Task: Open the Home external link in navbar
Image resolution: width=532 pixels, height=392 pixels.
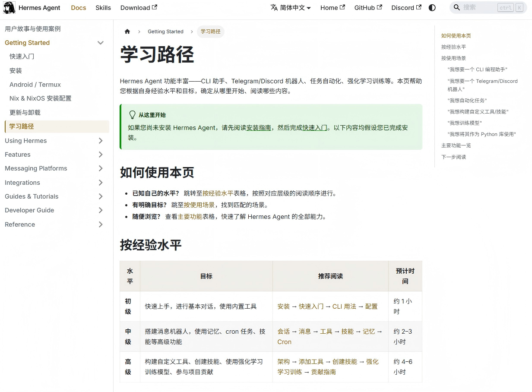Action: [x=332, y=8]
